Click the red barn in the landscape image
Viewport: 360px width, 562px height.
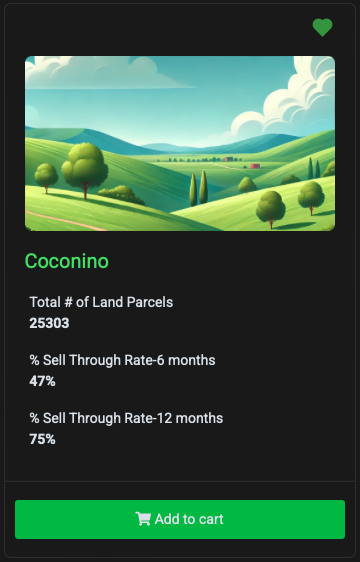pyautogui.click(x=255, y=166)
